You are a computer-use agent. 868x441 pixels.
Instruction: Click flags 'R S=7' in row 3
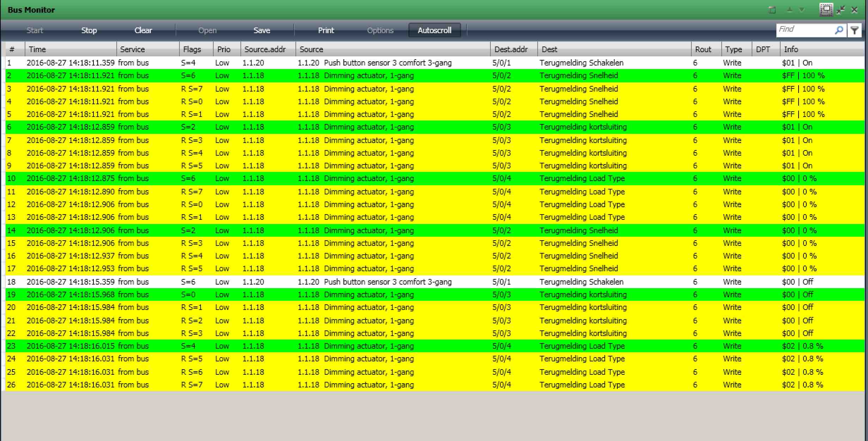[x=192, y=89]
